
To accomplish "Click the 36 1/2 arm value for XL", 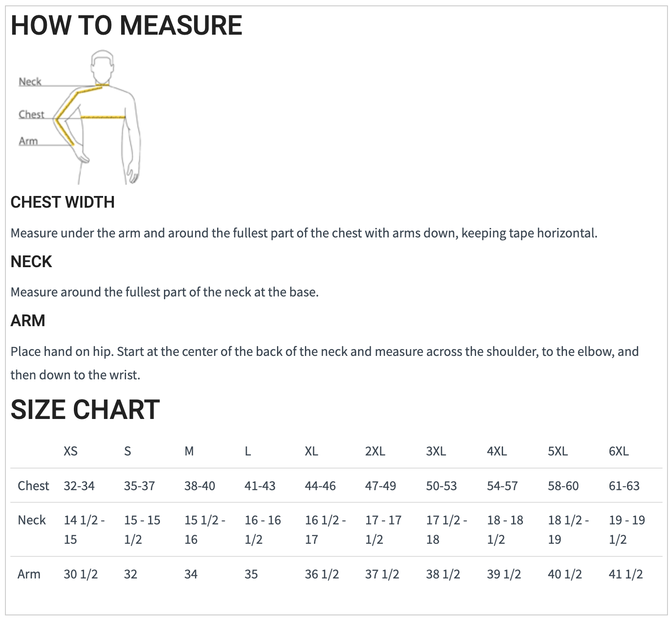I will [x=322, y=574].
